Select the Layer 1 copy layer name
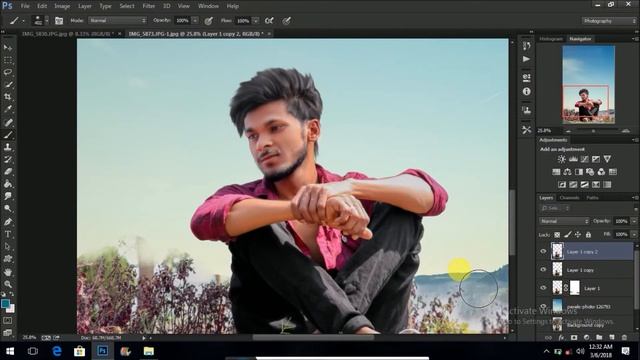Image resolution: width=640 pixels, height=360 pixels. 580,270
